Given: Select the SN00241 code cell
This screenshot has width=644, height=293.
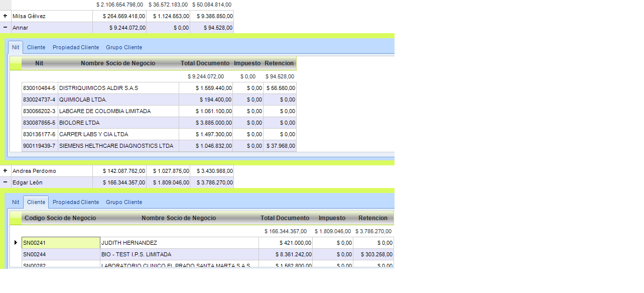Looking at the screenshot, I should pyautogui.click(x=61, y=243).
